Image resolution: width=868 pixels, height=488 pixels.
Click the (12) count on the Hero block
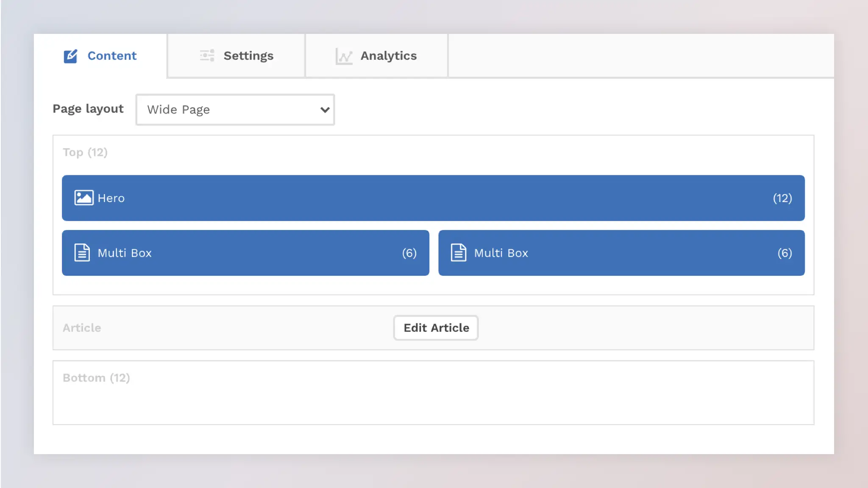pos(782,197)
